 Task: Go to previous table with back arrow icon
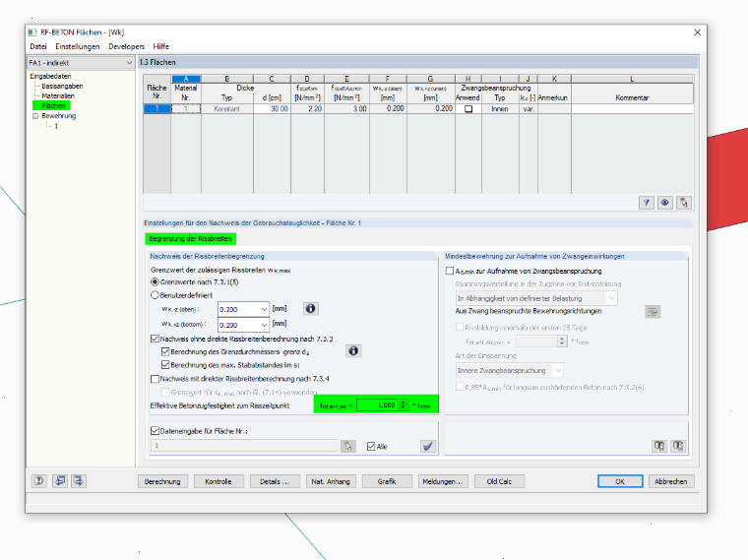(60, 481)
